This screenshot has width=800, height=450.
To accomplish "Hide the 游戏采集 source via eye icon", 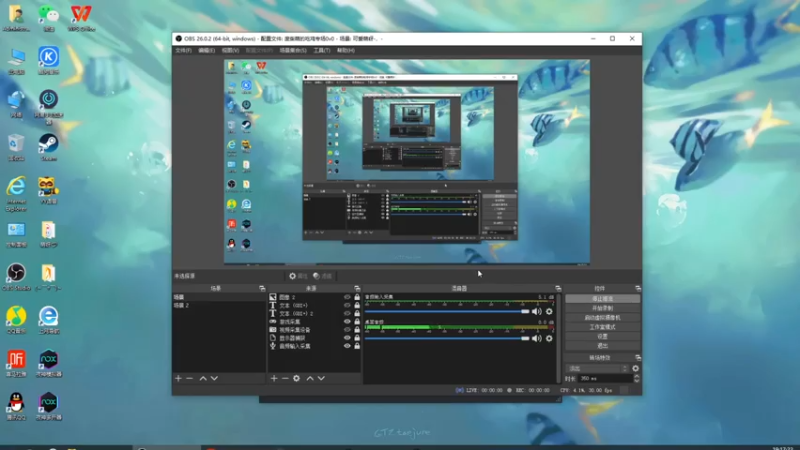I will (347, 321).
